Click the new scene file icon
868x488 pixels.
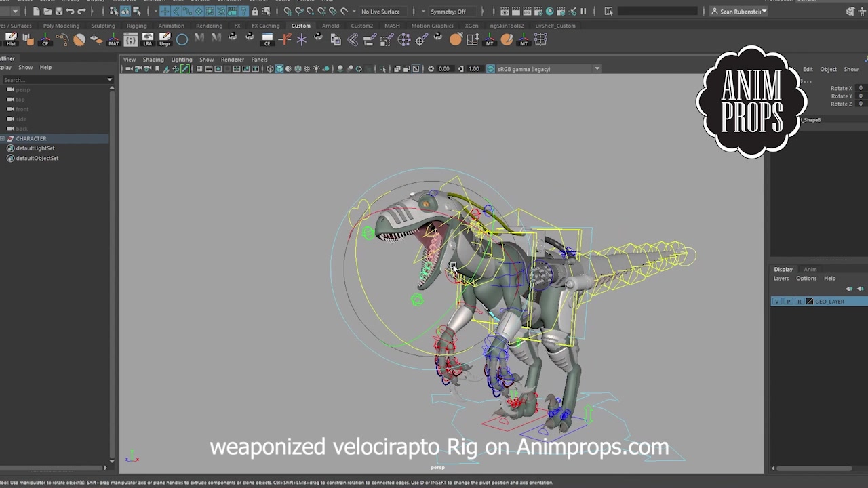[x=36, y=12]
